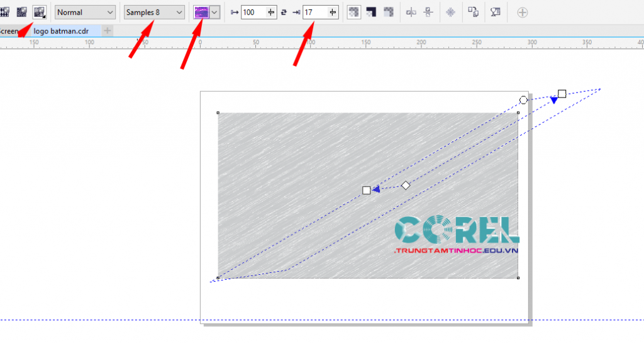This screenshot has height=344, width=644.
Task: Select bitmap pattern transparency type
Action: pos(22,13)
